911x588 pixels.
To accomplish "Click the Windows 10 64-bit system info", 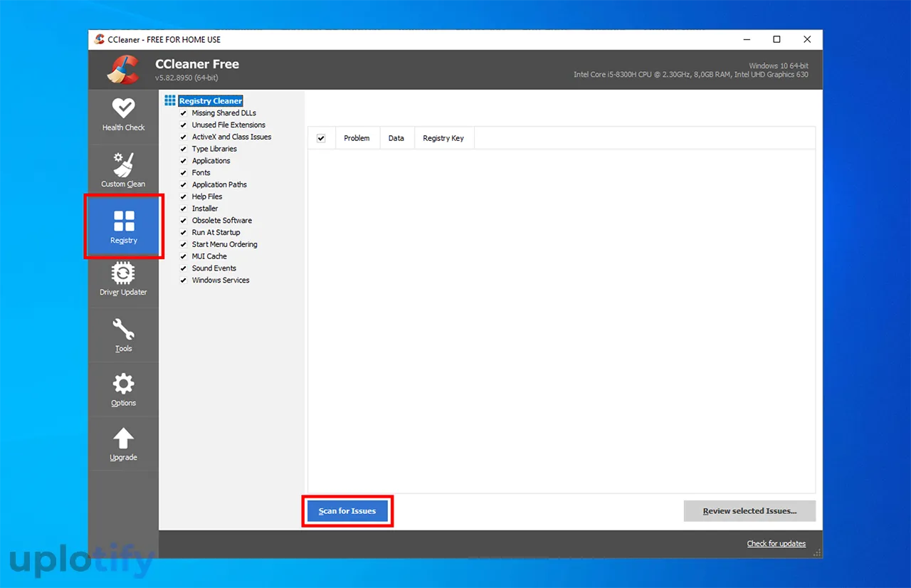I will 779,65.
